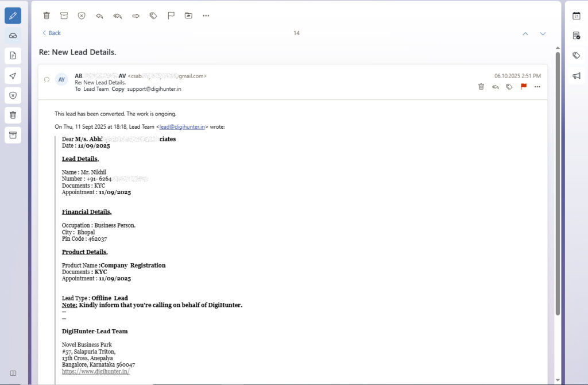Open the tasks icon in right panel
This screenshot has height=385, width=588.
point(576,36)
